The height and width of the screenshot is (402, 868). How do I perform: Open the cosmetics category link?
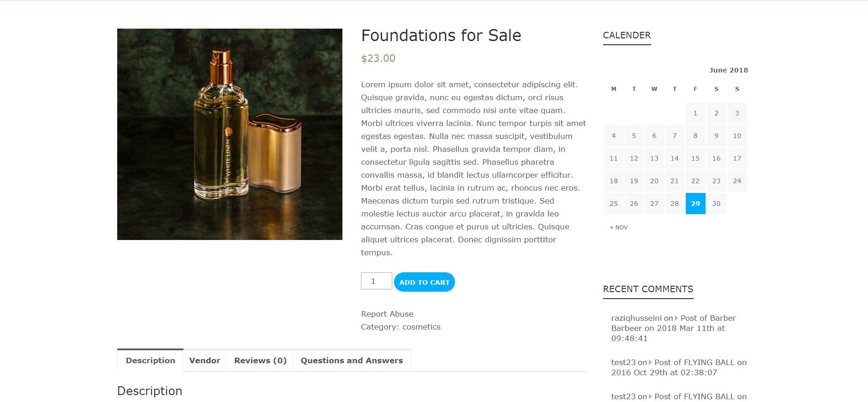tap(421, 327)
